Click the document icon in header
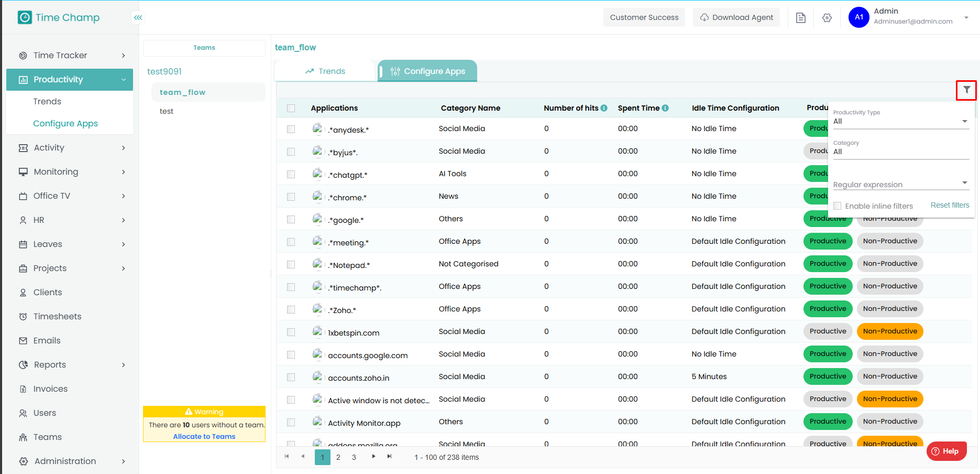Screen dimensions: 980x474 800,18
